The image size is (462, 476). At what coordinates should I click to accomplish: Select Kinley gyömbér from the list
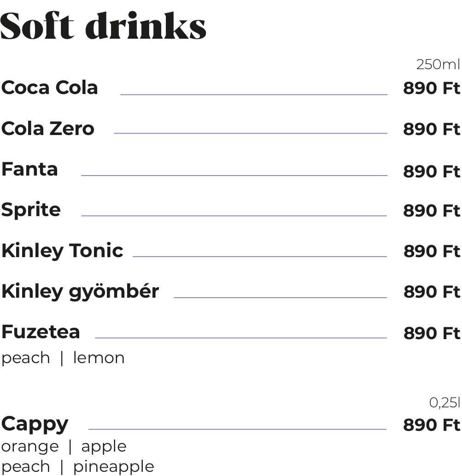(x=80, y=292)
